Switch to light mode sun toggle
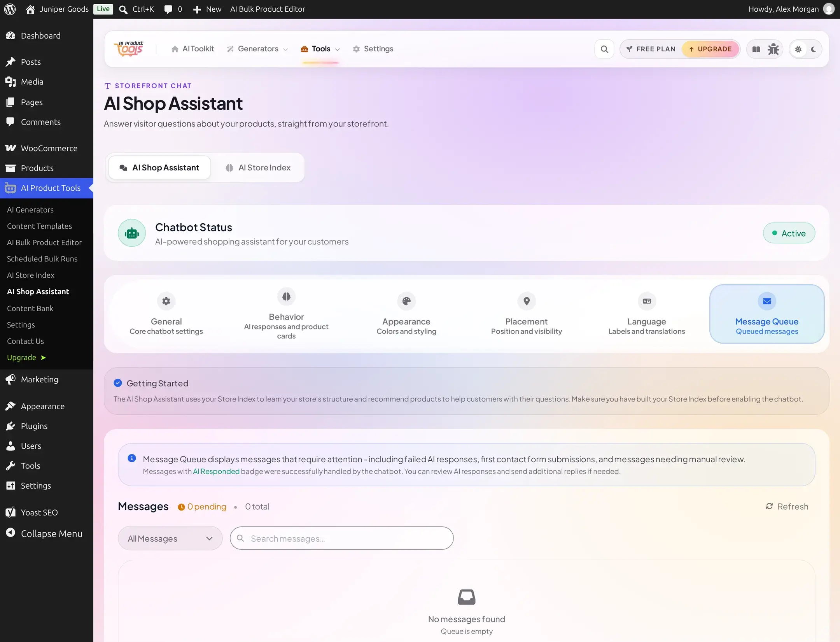Screen dimensions: 840x642 798,49
